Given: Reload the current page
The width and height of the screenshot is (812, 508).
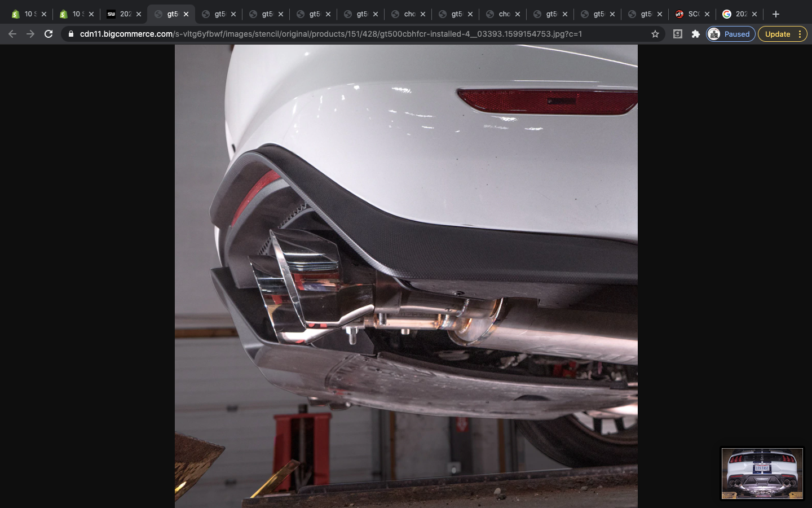Looking at the screenshot, I should [x=48, y=34].
